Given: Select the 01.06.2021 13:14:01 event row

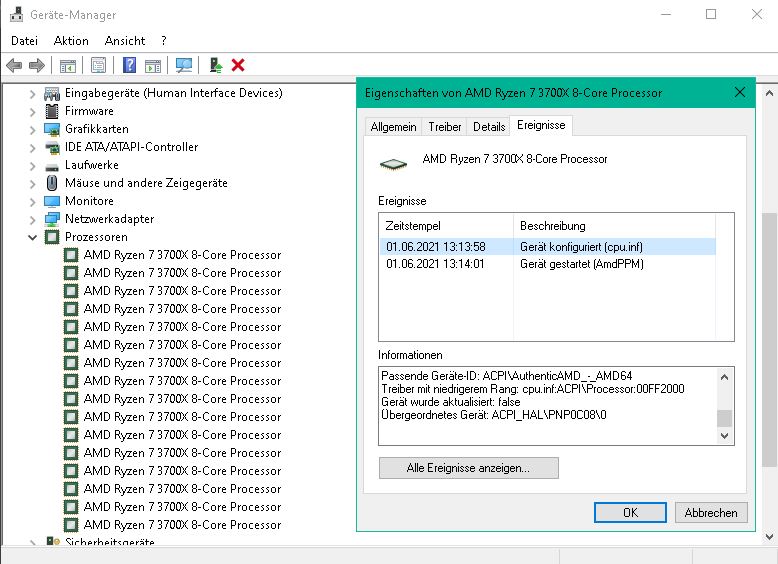Looking at the screenshot, I should click(548, 264).
